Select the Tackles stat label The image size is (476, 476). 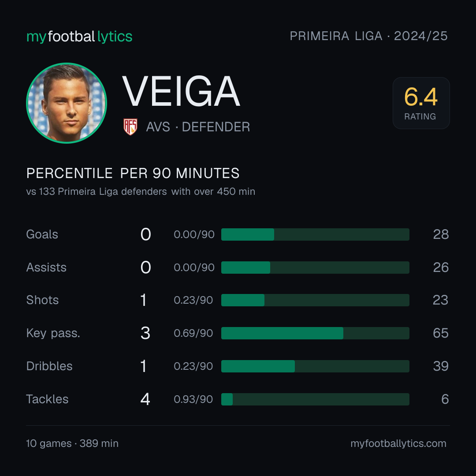(x=47, y=399)
